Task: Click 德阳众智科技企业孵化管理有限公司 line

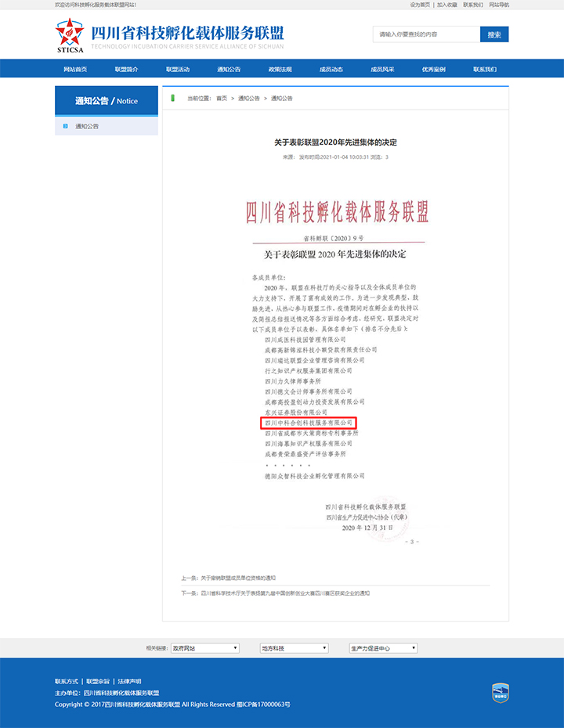Action: click(x=315, y=476)
